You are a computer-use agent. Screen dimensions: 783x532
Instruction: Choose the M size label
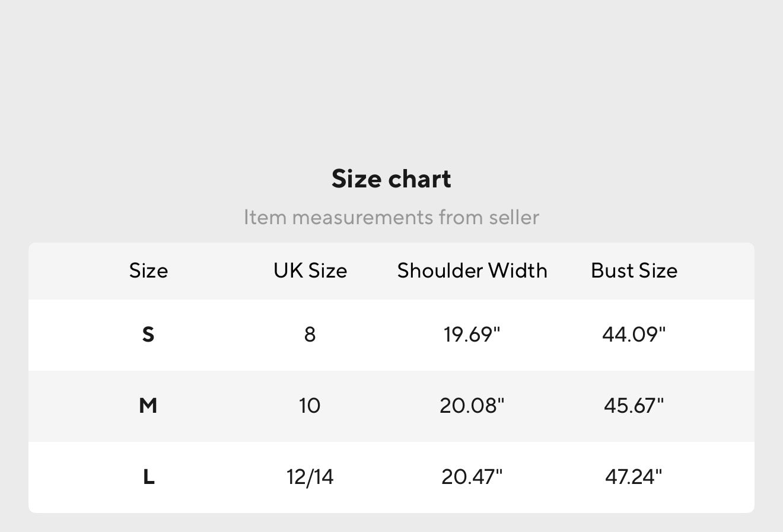point(148,406)
